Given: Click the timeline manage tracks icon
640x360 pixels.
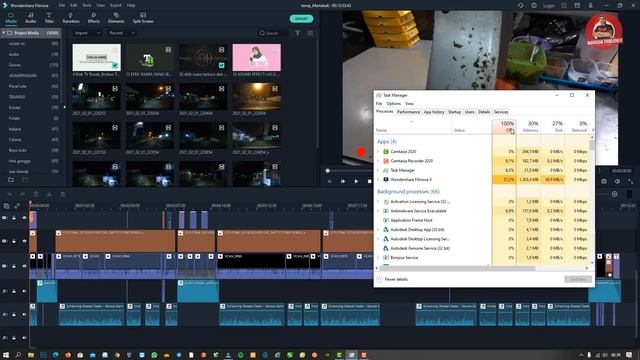Looking at the screenshot, I should [7, 206].
